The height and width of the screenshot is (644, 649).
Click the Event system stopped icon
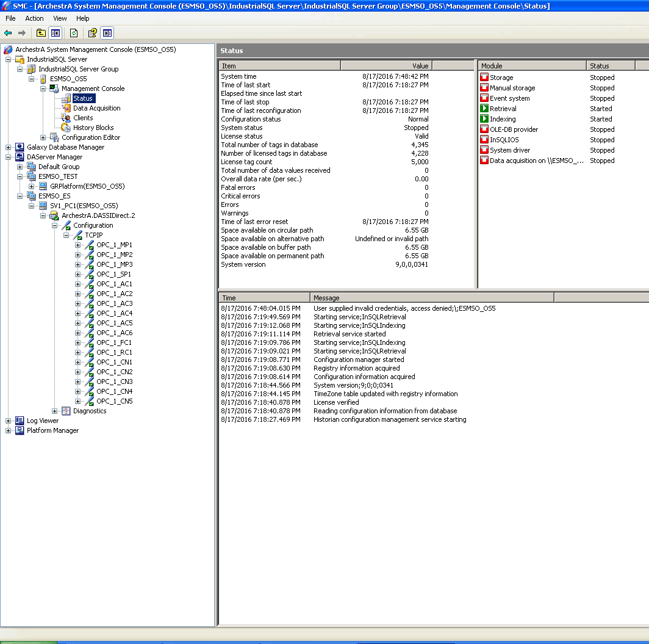pyautogui.click(x=484, y=98)
